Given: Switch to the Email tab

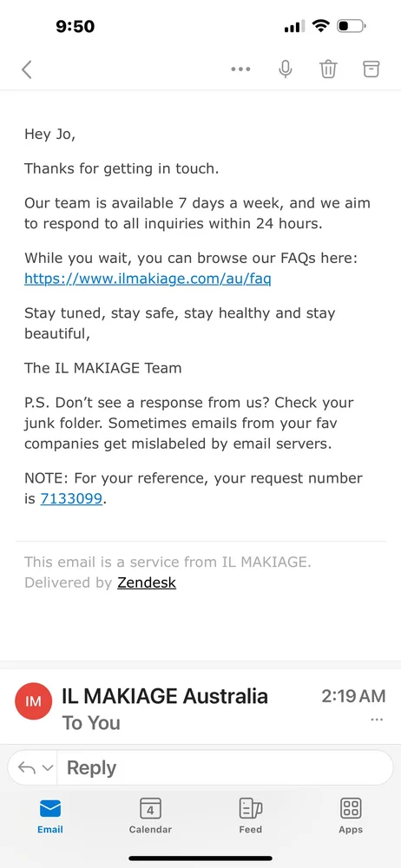Looking at the screenshot, I should coord(49,816).
